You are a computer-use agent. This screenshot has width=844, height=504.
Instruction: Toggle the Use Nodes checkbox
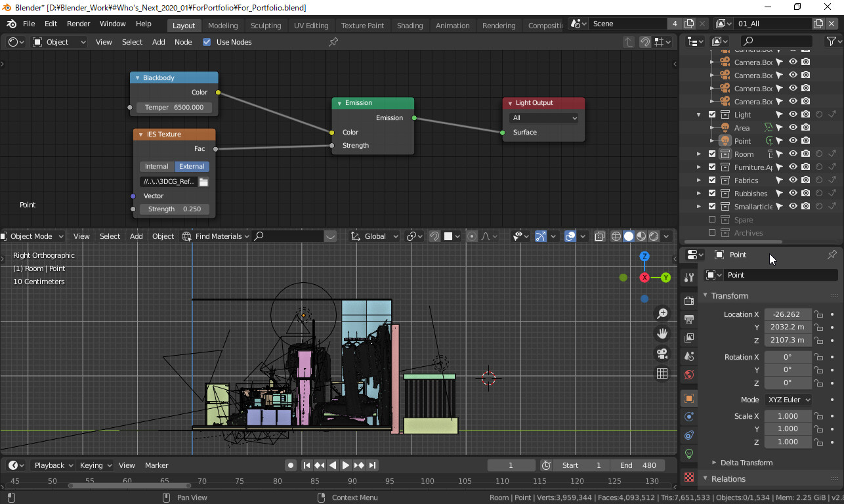207,42
